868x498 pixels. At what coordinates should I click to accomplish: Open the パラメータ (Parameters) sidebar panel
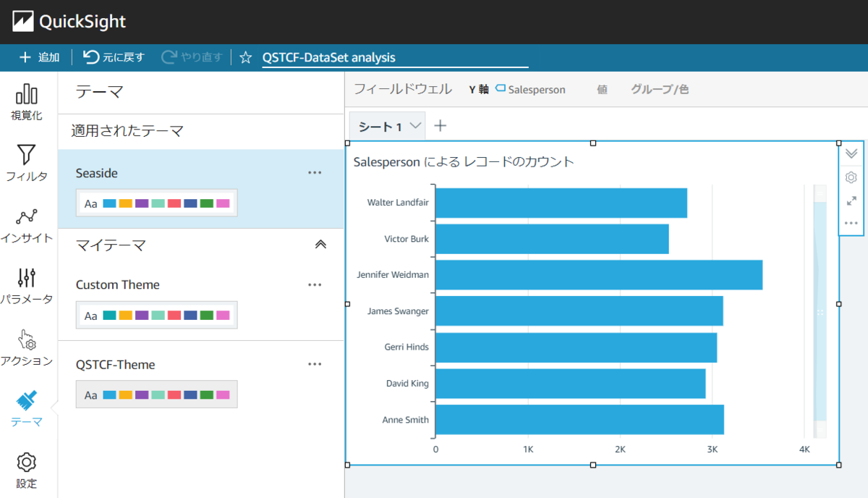click(x=27, y=286)
